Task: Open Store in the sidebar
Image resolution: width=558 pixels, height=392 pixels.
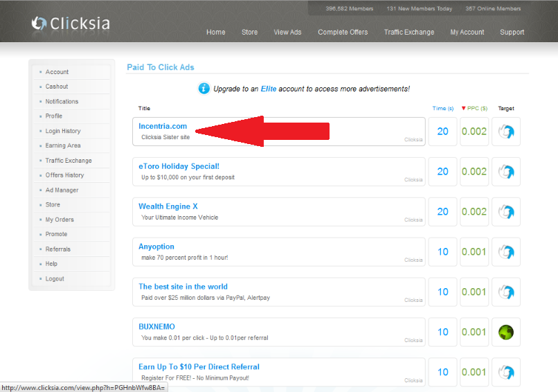Action: tap(53, 205)
